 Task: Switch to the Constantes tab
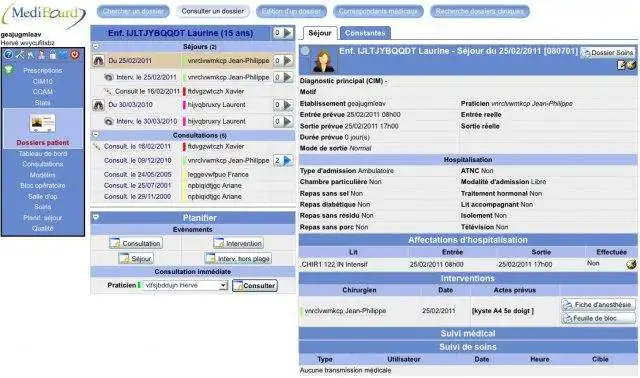[x=365, y=33]
